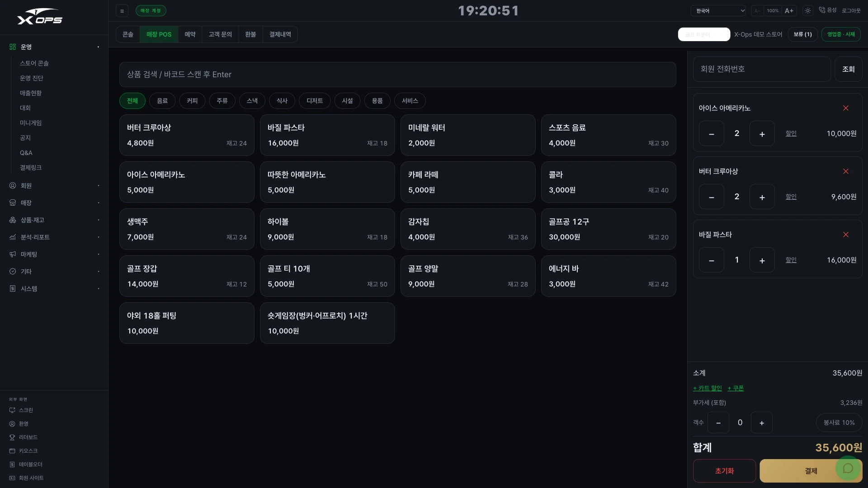
Task: Expand the 시스템 sidebar section
Action: (x=54, y=289)
